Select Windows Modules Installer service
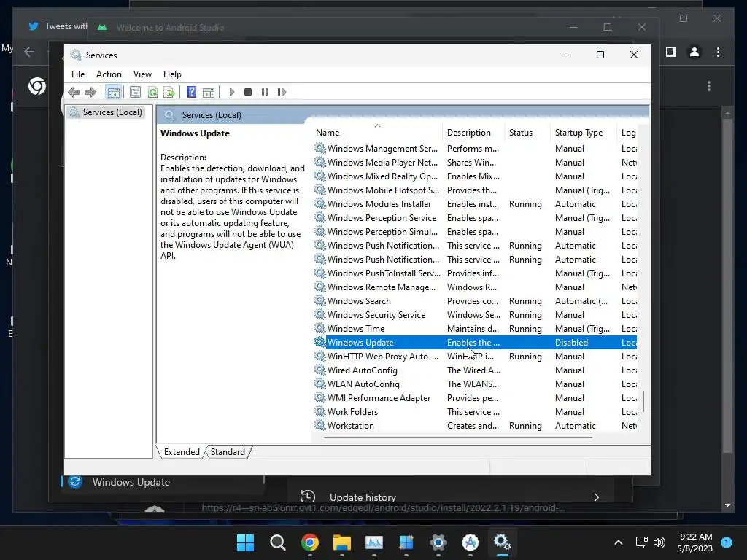Screen dimensions: 747x560 475,204
